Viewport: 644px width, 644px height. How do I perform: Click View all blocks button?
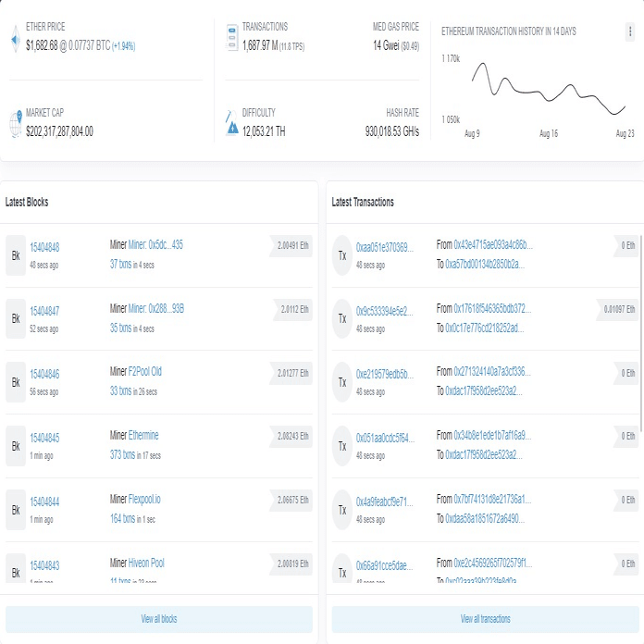coord(159,619)
